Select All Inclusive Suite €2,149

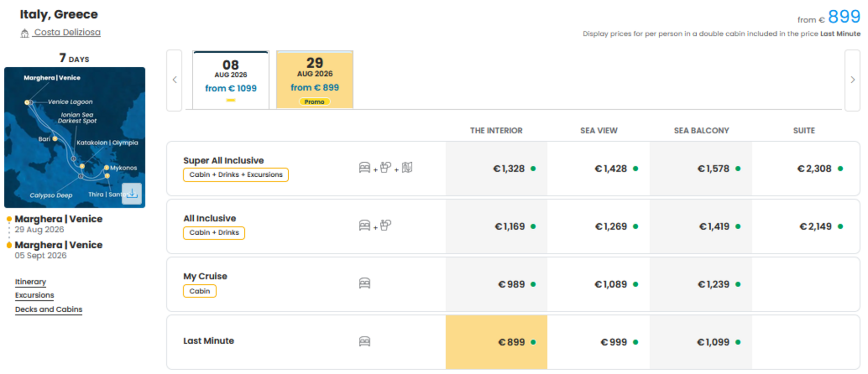click(x=806, y=226)
